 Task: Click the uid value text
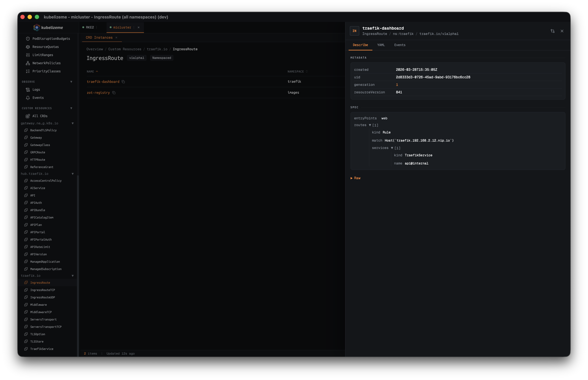pos(433,77)
